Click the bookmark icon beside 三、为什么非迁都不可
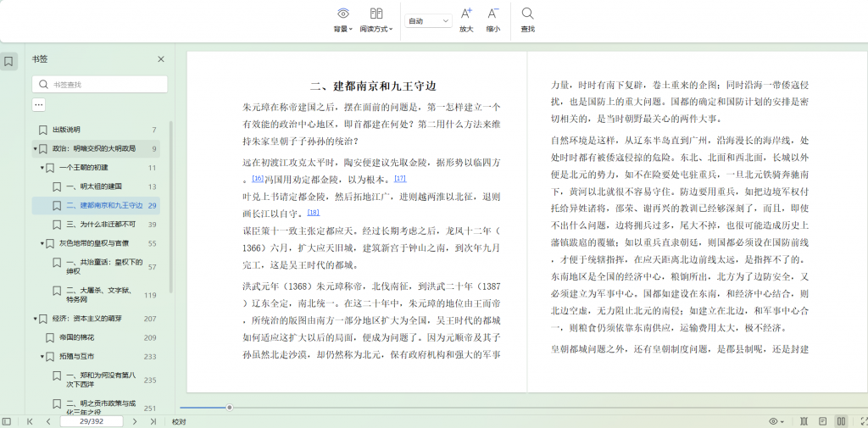868x428 pixels. (57, 225)
